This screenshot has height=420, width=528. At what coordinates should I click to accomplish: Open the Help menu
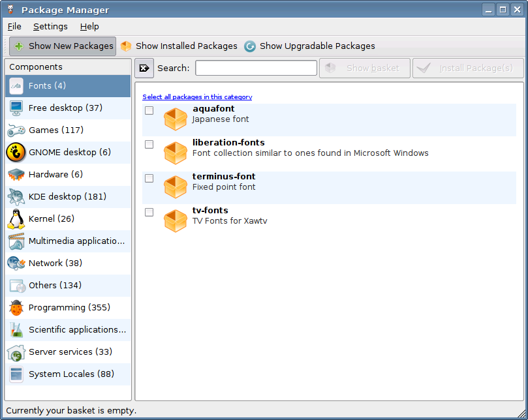pyautogui.click(x=89, y=27)
